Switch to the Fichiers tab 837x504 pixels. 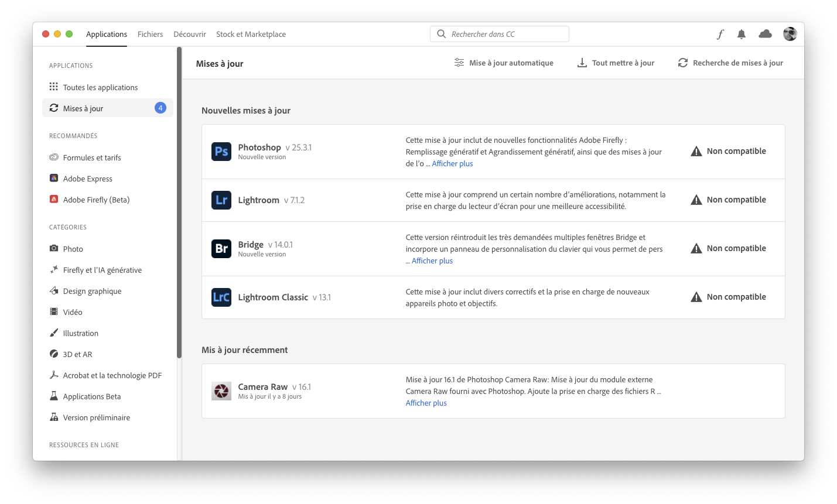(x=150, y=35)
